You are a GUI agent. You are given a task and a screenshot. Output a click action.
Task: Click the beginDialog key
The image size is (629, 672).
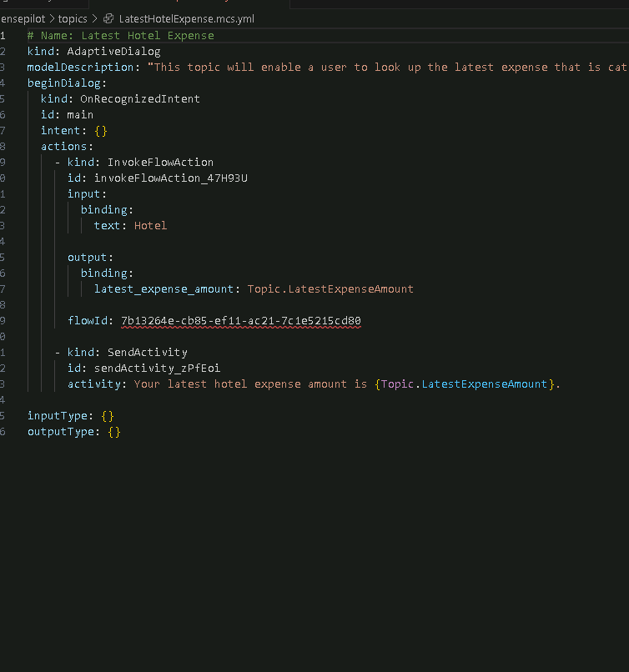coord(66,83)
